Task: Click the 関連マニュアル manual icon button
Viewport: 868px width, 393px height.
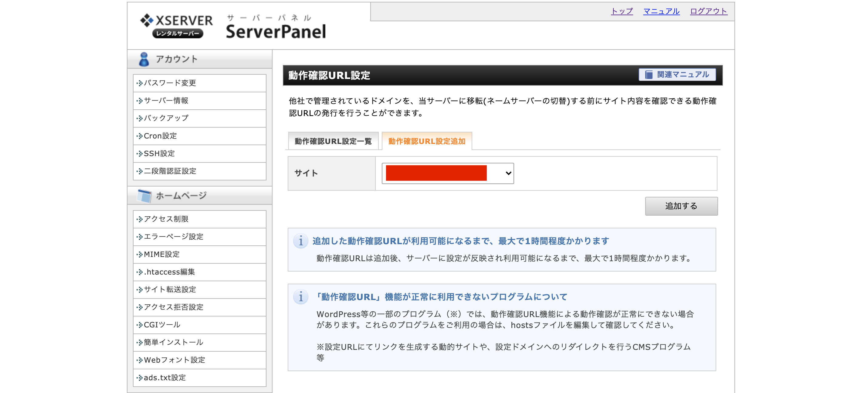Action: 649,74
